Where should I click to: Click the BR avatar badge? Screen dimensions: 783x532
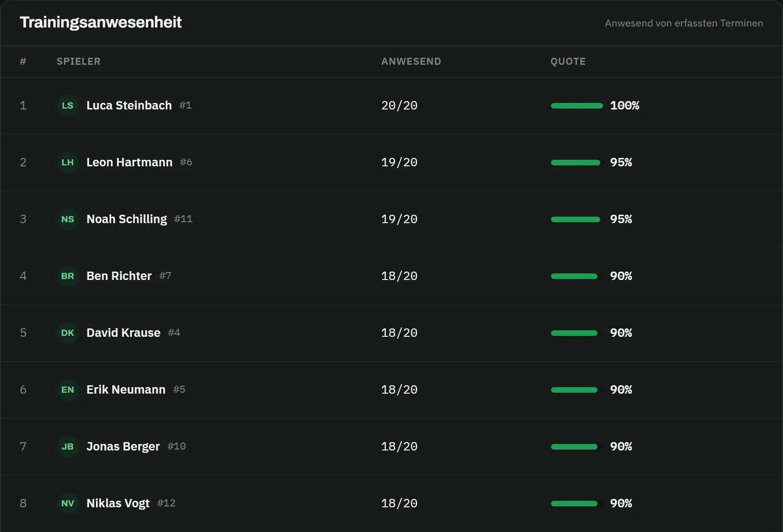tap(68, 276)
